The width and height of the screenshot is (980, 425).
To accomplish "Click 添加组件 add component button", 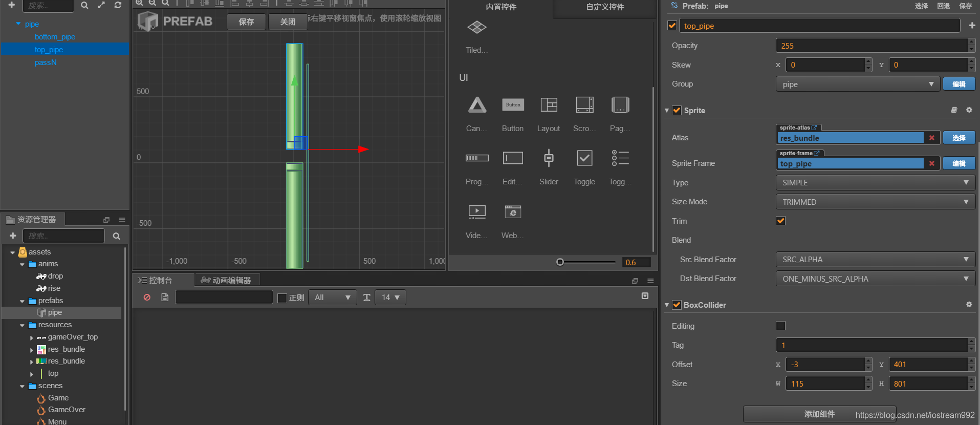I will coord(819,414).
